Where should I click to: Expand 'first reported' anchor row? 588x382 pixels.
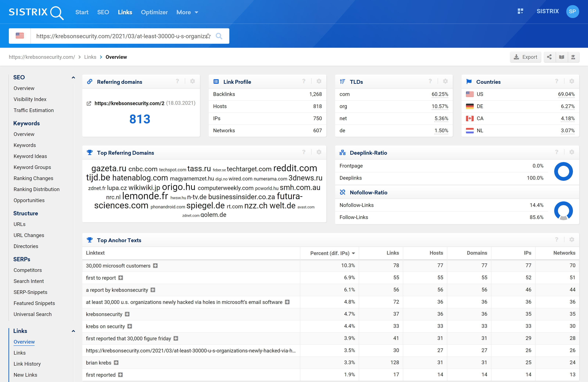click(120, 375)
